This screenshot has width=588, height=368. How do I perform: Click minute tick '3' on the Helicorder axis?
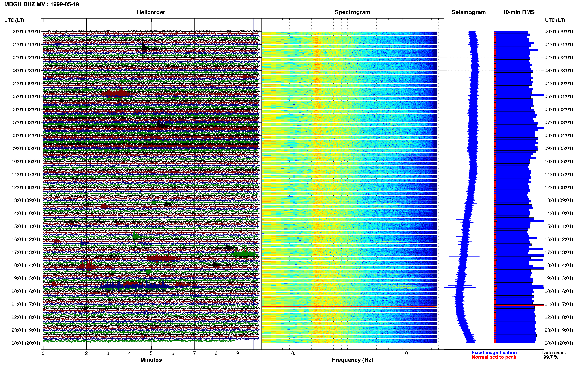(x=108, y=353)
